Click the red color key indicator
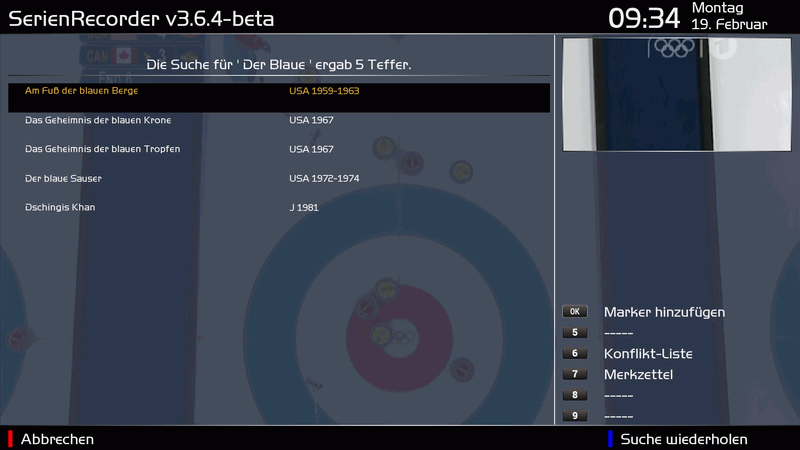This screenshot has width=800, height=450. (x=10, y=439)
